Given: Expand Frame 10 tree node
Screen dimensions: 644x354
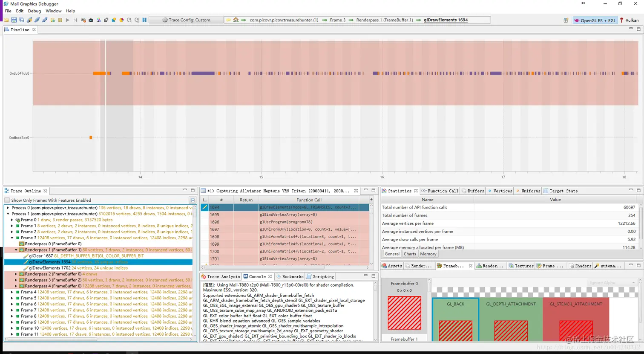Looking at the screenshot, I should [12, 328].
